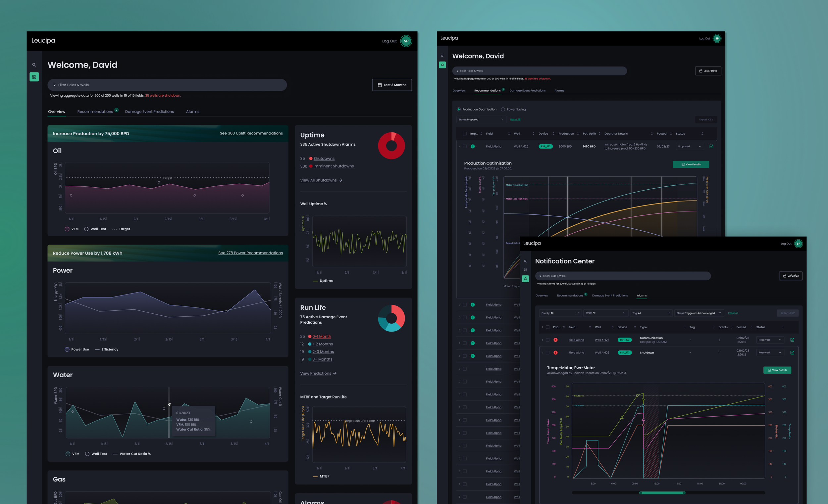Screen dimensions: 828x504
Task: Select the Power Saving radio button
Action: [503, 110]
